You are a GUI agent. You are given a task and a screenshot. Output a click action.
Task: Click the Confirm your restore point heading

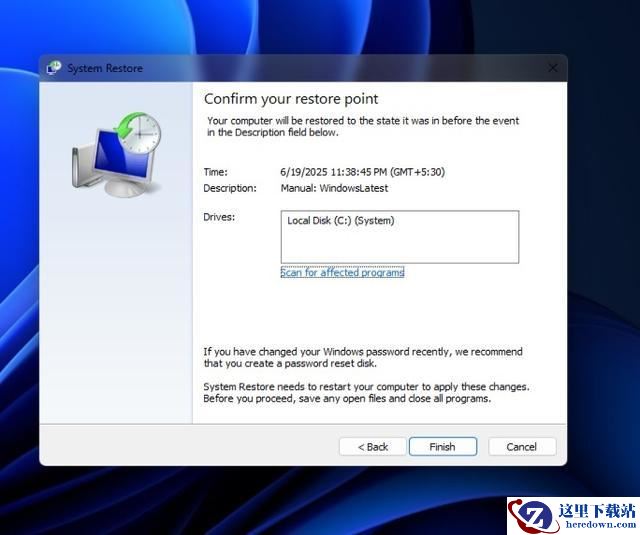[291, 99]
